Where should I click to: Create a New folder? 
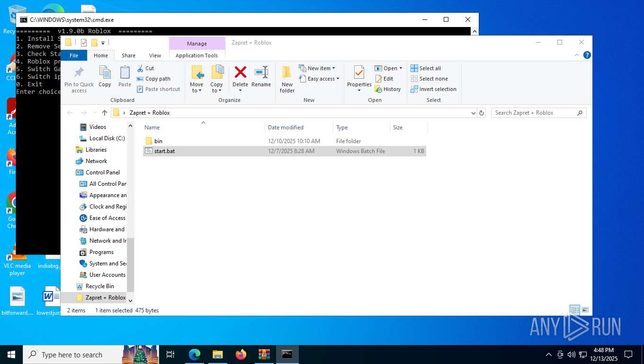287,79
